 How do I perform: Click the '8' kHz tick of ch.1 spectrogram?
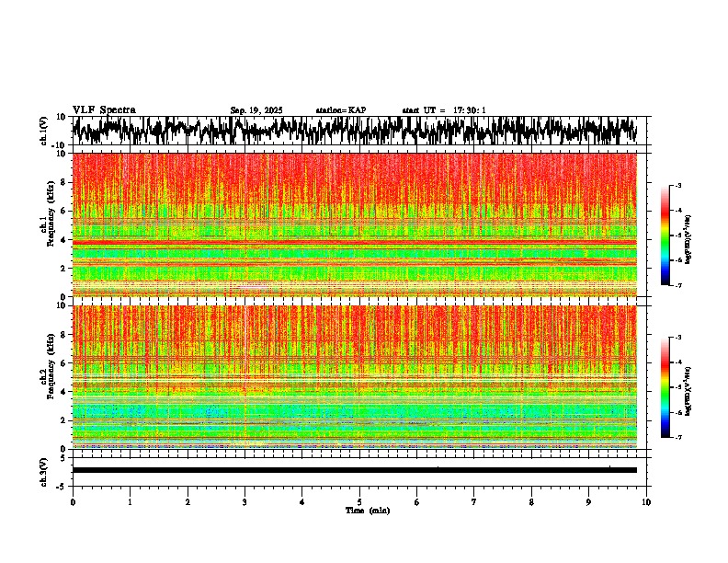point(64,182)
